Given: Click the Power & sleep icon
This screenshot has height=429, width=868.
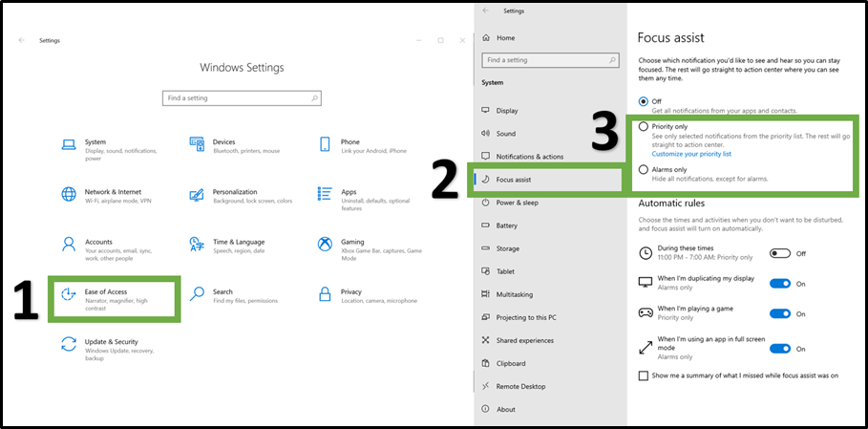Looking at the screenshot, I should pos(486,203).
